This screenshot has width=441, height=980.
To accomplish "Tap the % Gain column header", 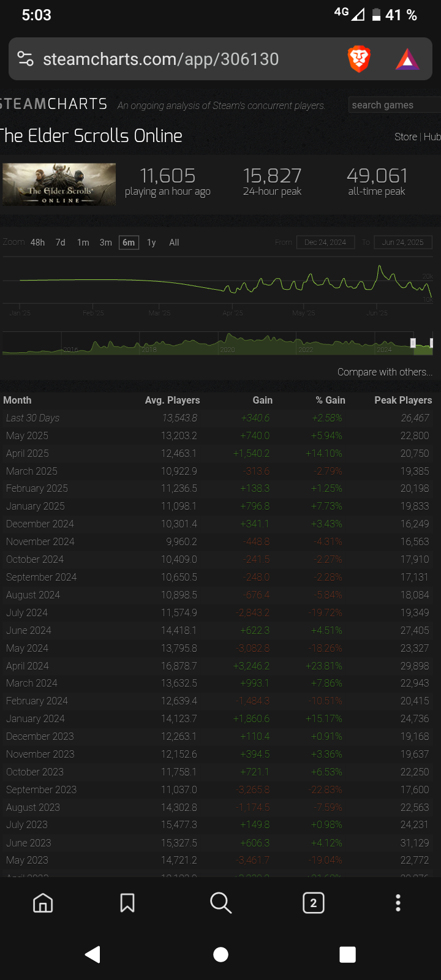I will click(331, 400).
